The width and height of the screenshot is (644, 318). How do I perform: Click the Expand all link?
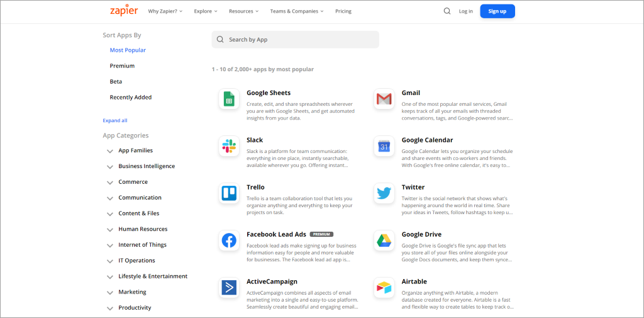[x=115, y=120]
